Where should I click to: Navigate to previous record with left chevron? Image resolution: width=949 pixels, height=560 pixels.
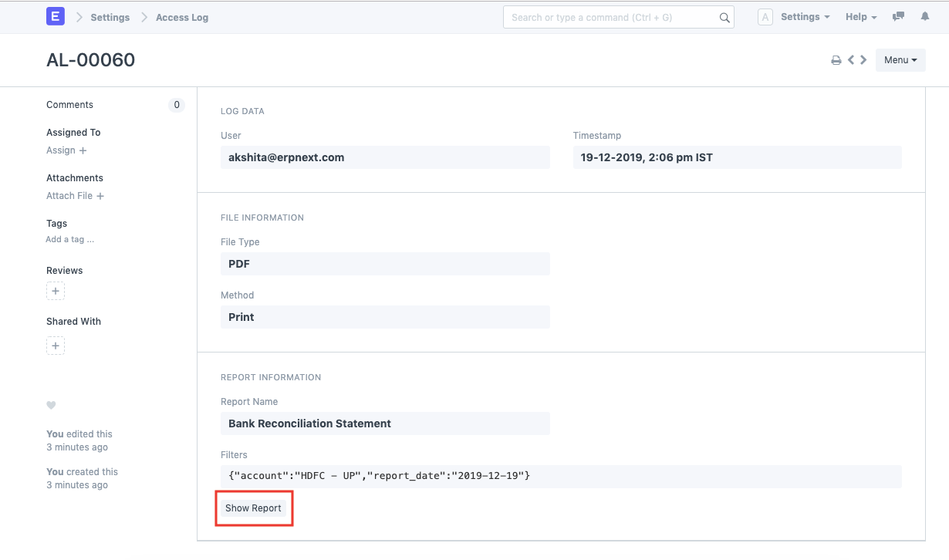coord(850,59)
